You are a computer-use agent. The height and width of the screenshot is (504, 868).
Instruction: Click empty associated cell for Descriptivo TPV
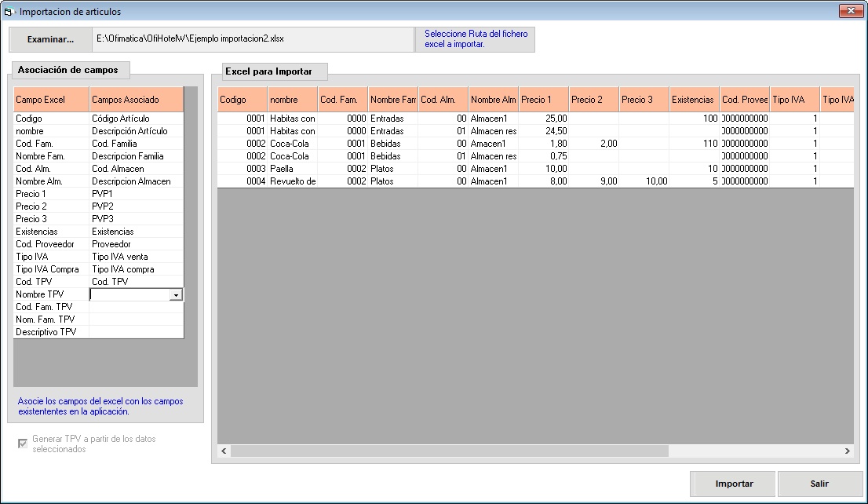tap(137, 332)
